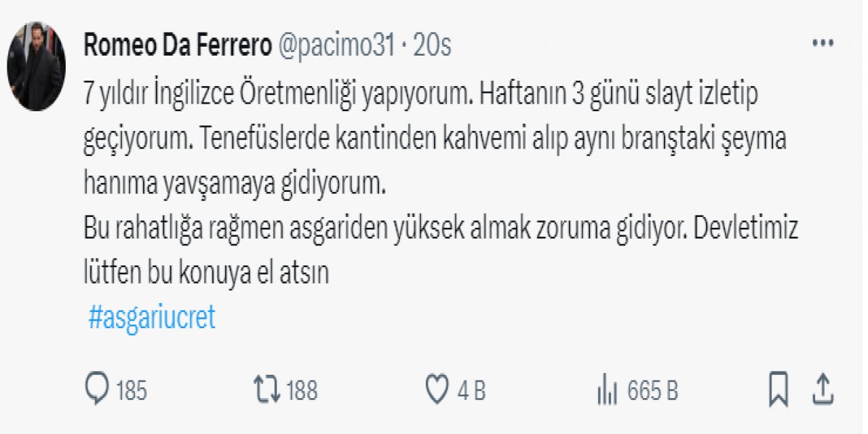The image size is (868, 434).
Task: Like the tweet with the heart icon
Action: [x=438, y=390]
